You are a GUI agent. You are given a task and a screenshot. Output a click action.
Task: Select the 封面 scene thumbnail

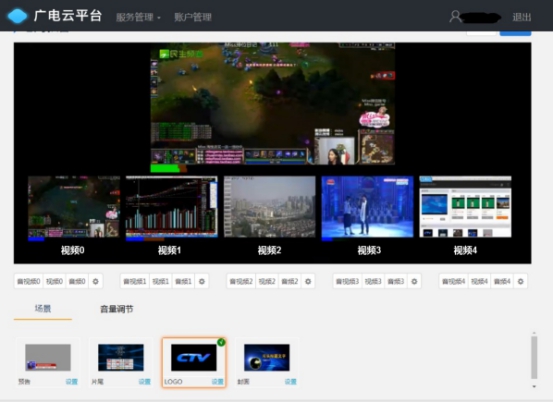pyautogui.click(x=267, y=358)
